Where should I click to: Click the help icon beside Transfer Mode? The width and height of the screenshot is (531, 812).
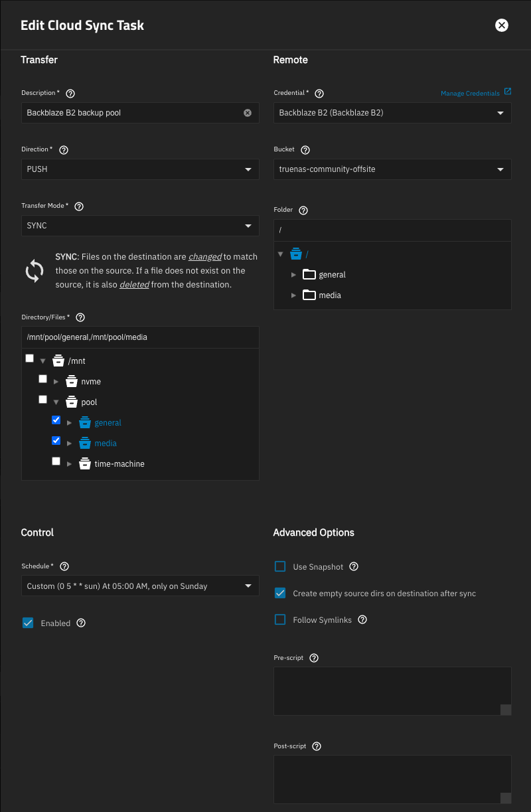click(79, 206)
